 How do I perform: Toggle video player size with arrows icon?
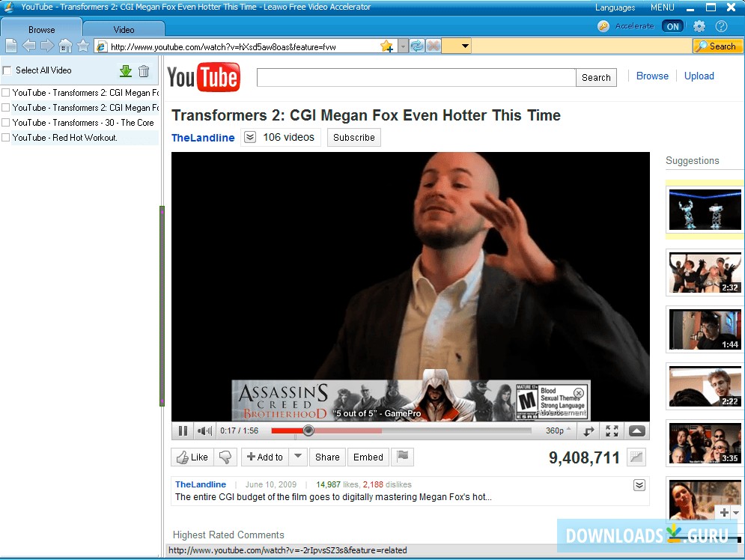tap(589, 430)
